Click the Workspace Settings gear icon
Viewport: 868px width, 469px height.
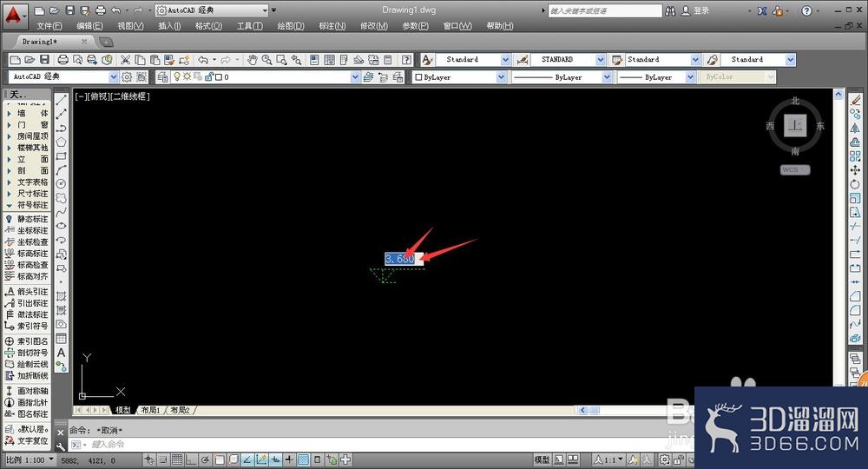click(x=127, y=77)
